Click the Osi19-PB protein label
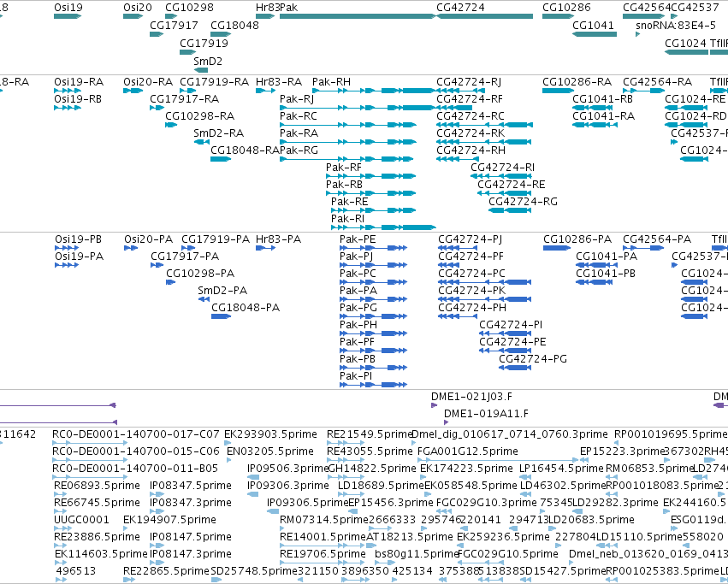The height and width of the screenshot is (584, 728). [x=78, y=239]
